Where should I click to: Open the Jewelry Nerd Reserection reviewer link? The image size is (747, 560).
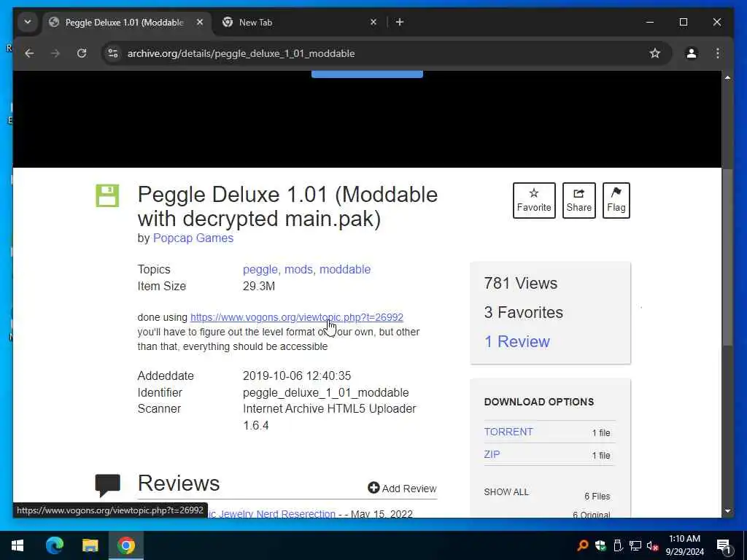click(271, 514)
